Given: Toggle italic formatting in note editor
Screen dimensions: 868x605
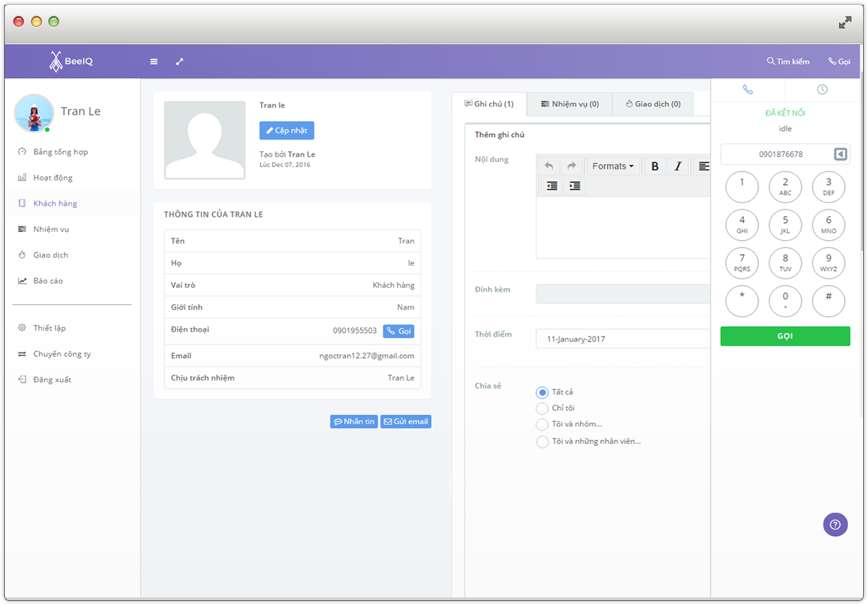Looking at the screenshot, I should (678, 166).
